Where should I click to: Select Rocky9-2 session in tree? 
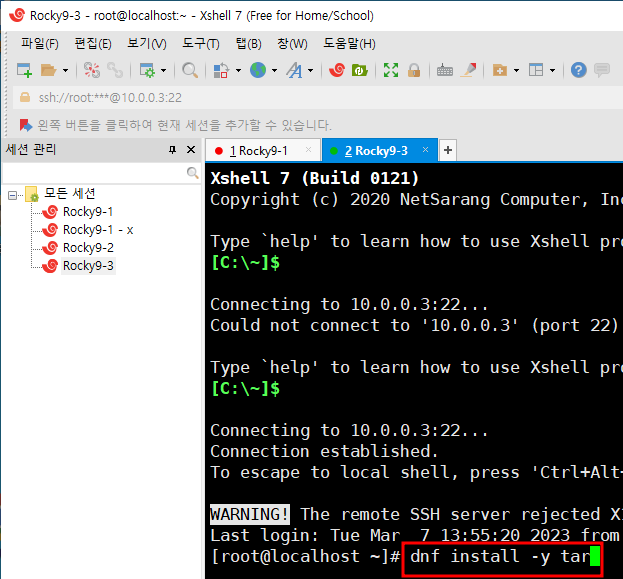pyautogui.click(x=88, y=248)
